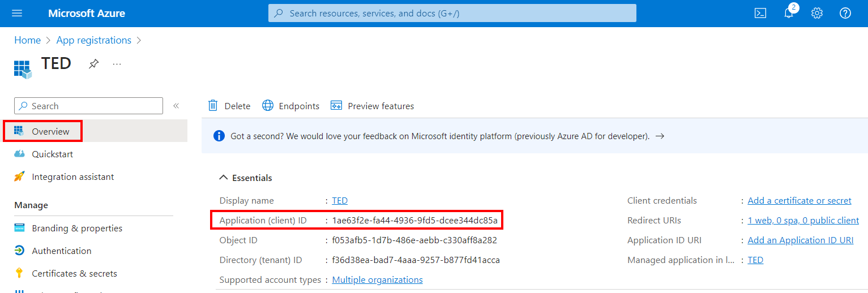The height and width of the screenshot is (293, 868).
Task: Click the Delete button
Action: click(229, 106)
